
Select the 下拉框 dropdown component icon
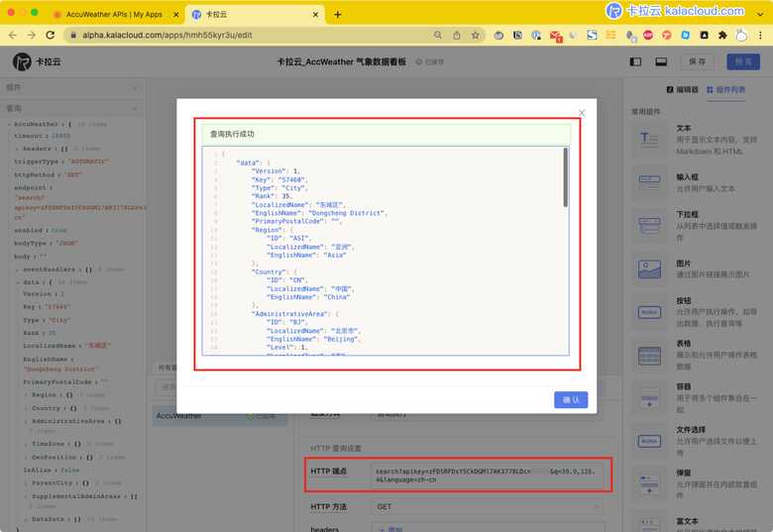pyautogui.click(x=649, y=226)
